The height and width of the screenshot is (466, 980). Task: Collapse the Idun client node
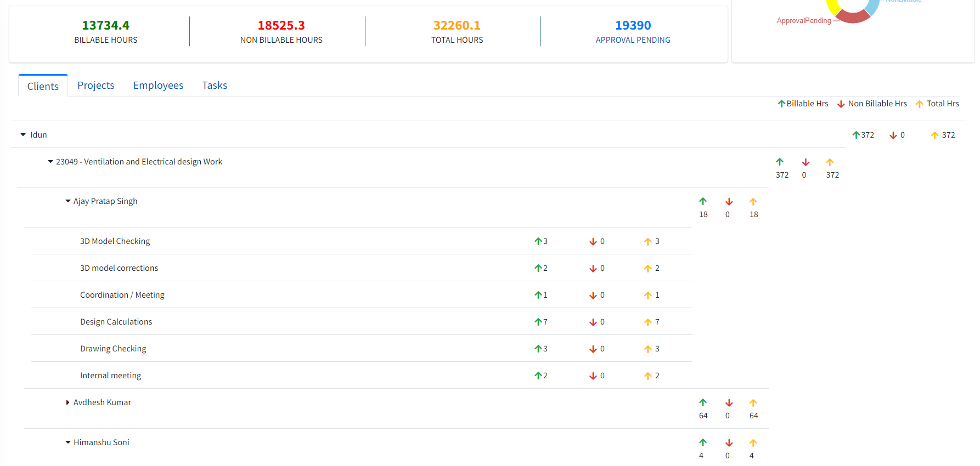pos(23,135)
